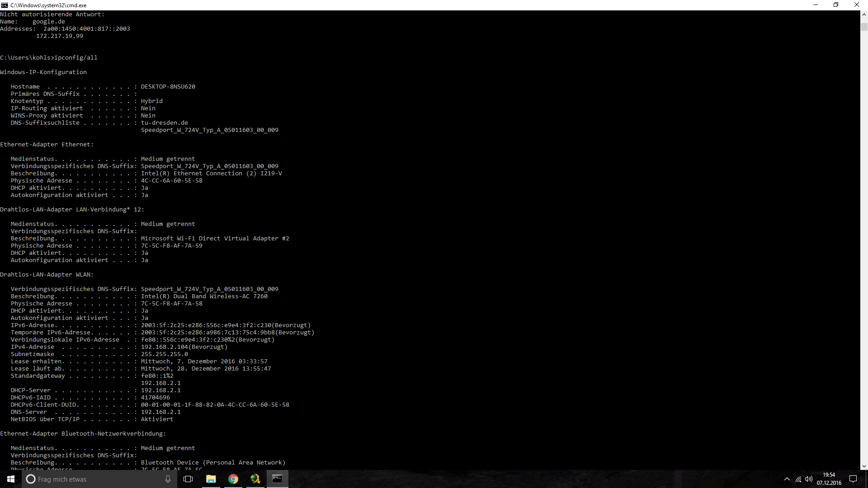Open the Action Center notifications
868x488 pixels.
coord(853,479)
